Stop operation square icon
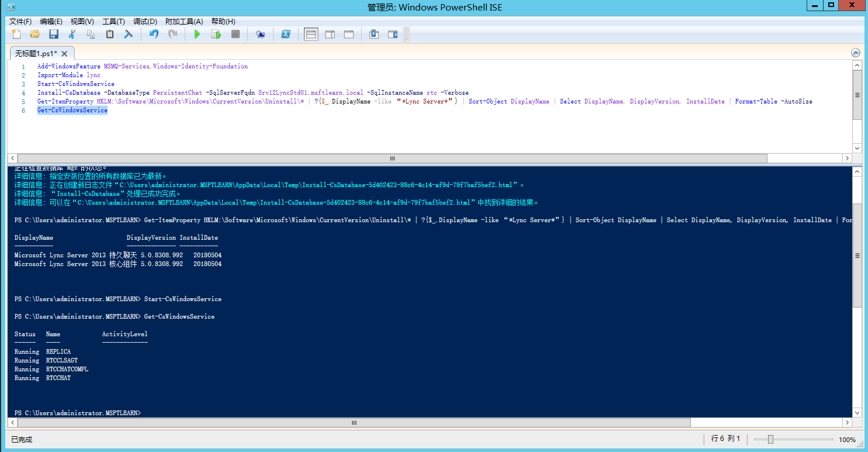868x452 pixels. 236,34
